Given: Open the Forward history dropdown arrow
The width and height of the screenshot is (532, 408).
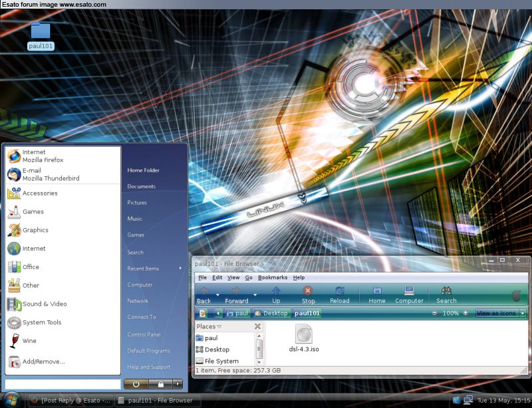Looking at the screenshot, I should 255,295.
